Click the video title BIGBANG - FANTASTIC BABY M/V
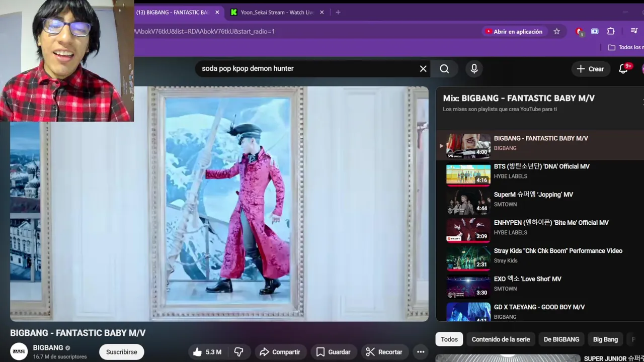Screen dimensions: 644x362 (x=78, y=333)
